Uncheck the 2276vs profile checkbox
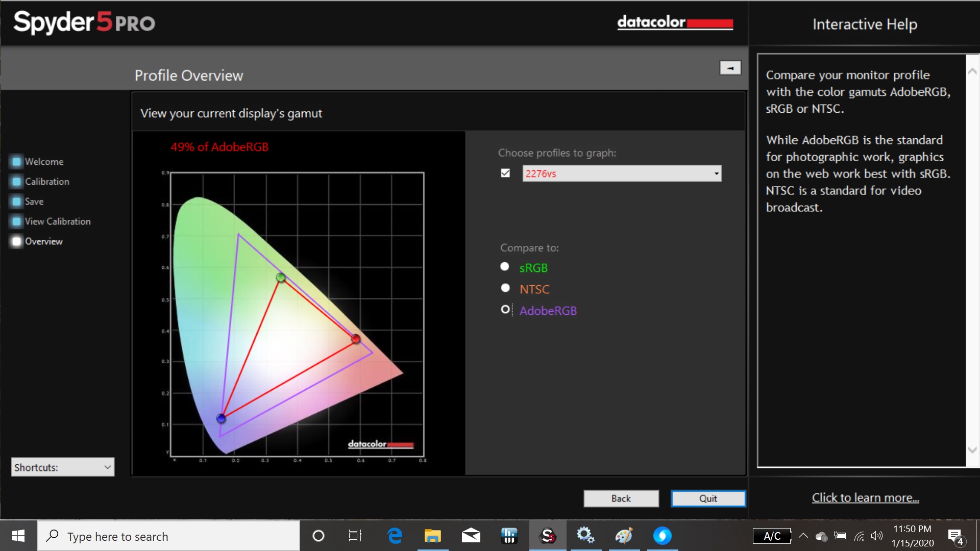The image size is (980, 551). [x=505, y=173]
